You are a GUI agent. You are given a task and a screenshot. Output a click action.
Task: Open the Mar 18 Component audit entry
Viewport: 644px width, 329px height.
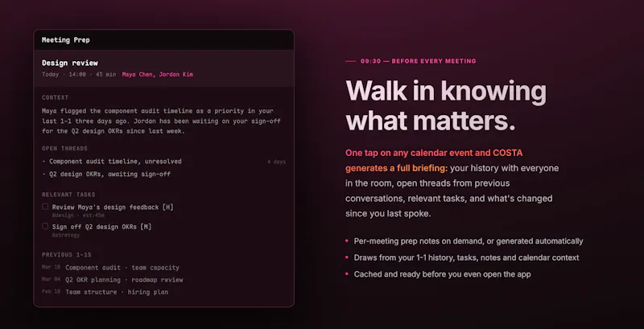tap(110, 268)
